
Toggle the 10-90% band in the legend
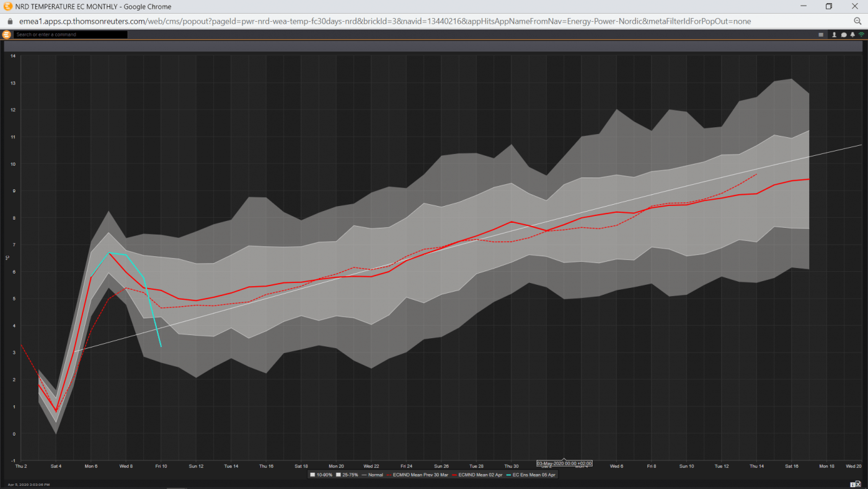321,475
